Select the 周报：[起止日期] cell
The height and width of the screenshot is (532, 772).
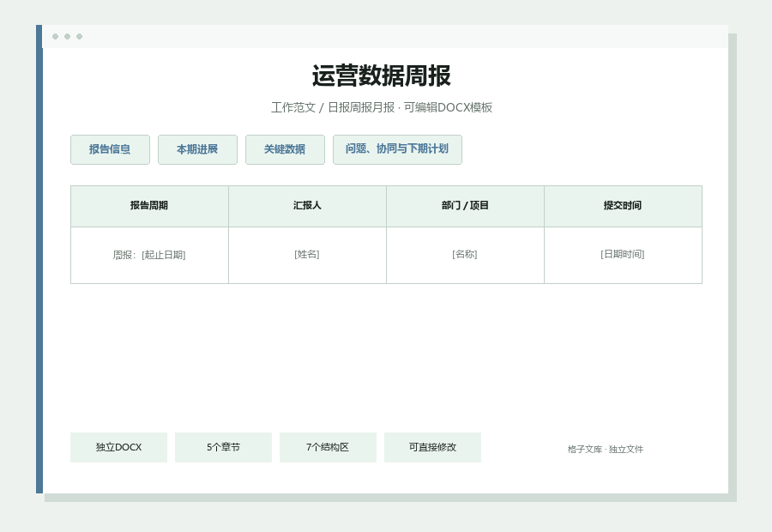pyautogui.click(x=149, y=255)
